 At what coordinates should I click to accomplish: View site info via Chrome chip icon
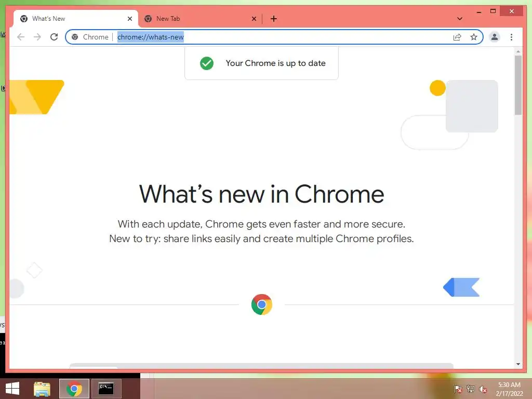(75, 37)
